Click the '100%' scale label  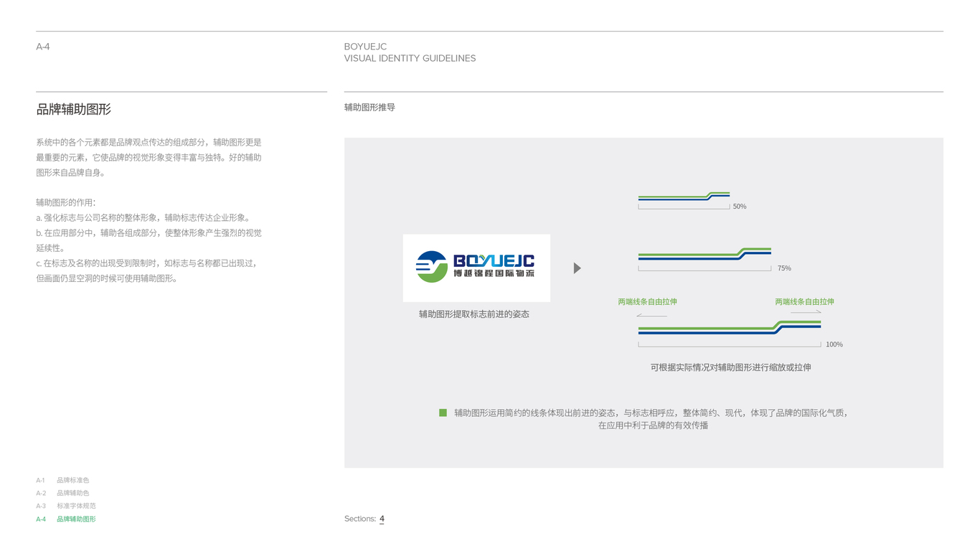tap(834, 344)
